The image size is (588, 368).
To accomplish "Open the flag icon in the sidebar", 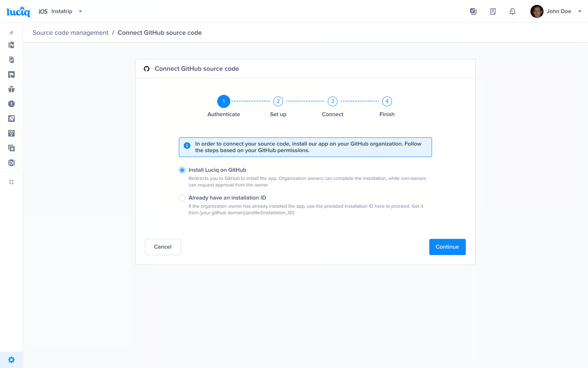I will pyautogui.click(x=11, y=74).
